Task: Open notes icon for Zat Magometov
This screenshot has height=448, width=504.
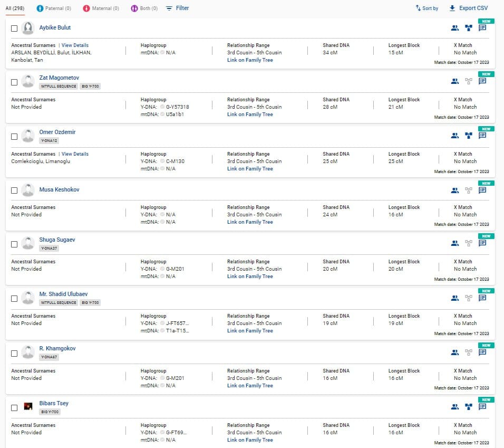Action: coord(482,81)
